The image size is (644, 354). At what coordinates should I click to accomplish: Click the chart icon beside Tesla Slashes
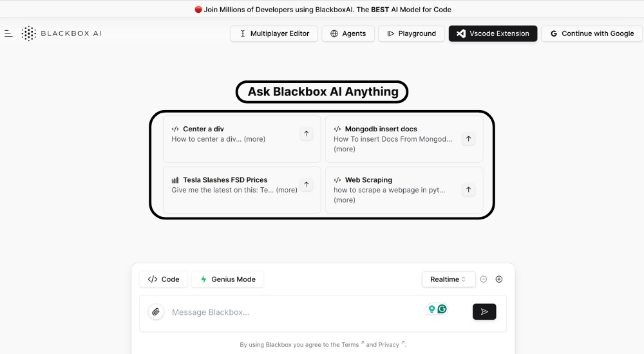point(175,180)
